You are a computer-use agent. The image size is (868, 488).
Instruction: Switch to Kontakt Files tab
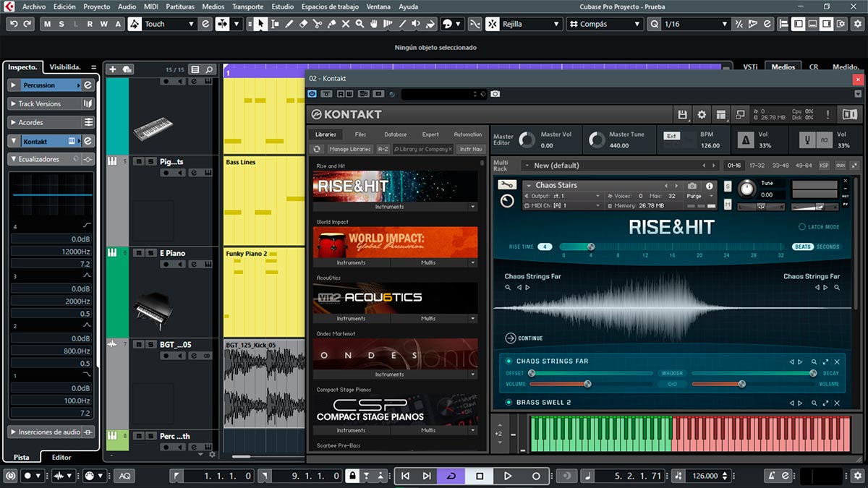point(360,134)
